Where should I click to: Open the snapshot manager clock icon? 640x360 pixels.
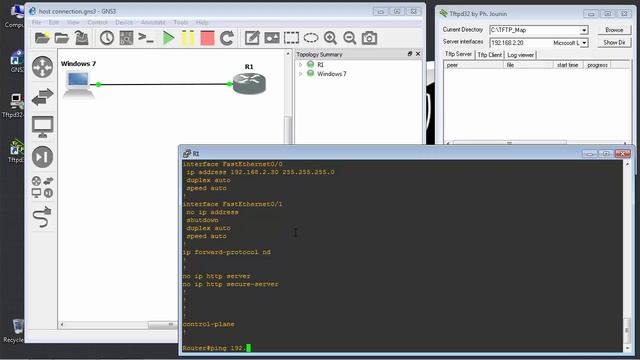107,38
